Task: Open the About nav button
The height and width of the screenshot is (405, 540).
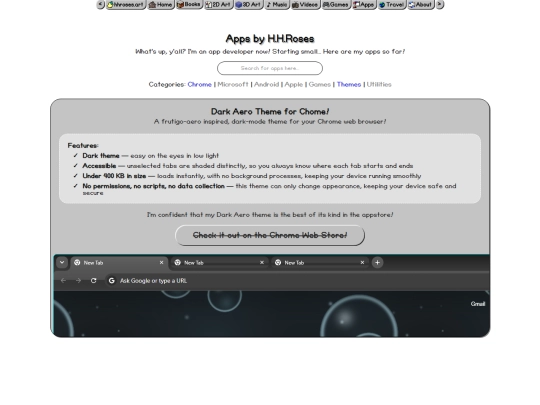Action: [x=421, y=4]
